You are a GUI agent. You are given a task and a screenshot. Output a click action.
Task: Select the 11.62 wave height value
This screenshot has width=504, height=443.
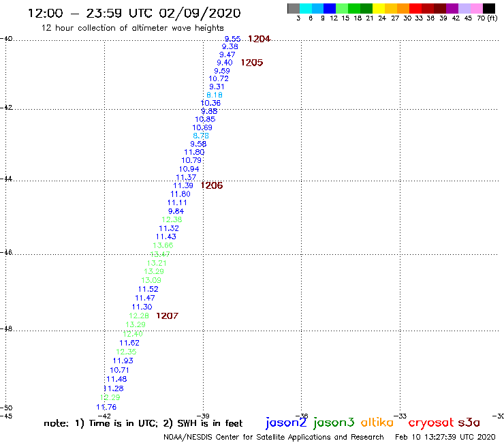(x=129, y=343)
